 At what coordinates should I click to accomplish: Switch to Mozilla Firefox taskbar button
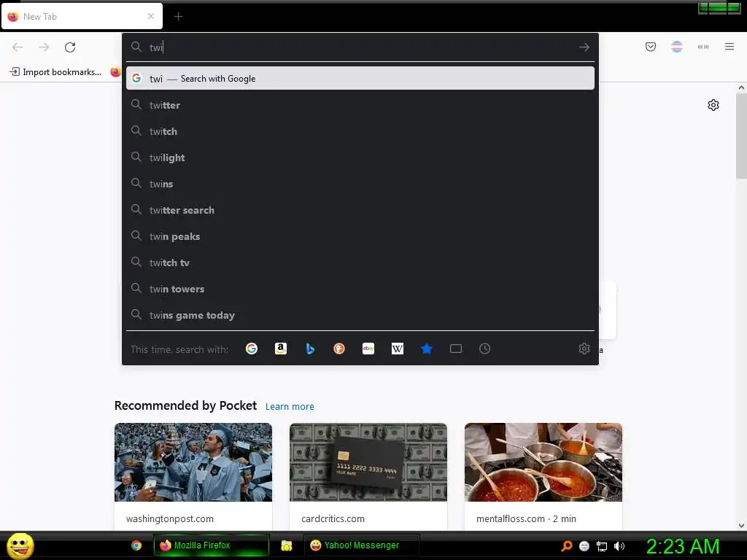(211, 545)
